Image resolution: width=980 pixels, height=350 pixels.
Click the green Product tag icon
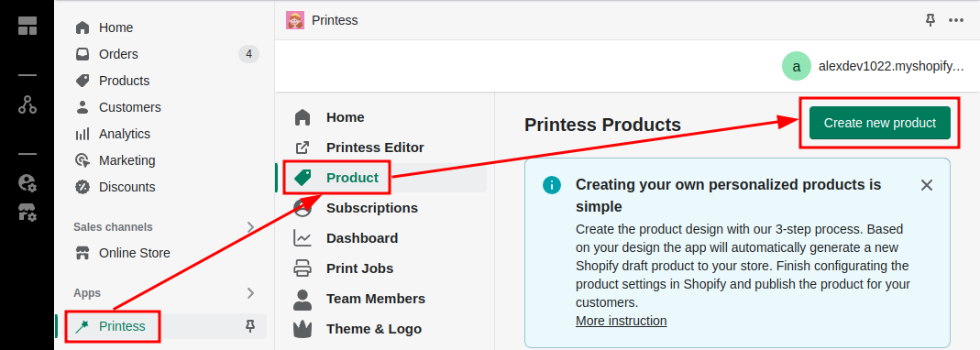click(303, 178)
